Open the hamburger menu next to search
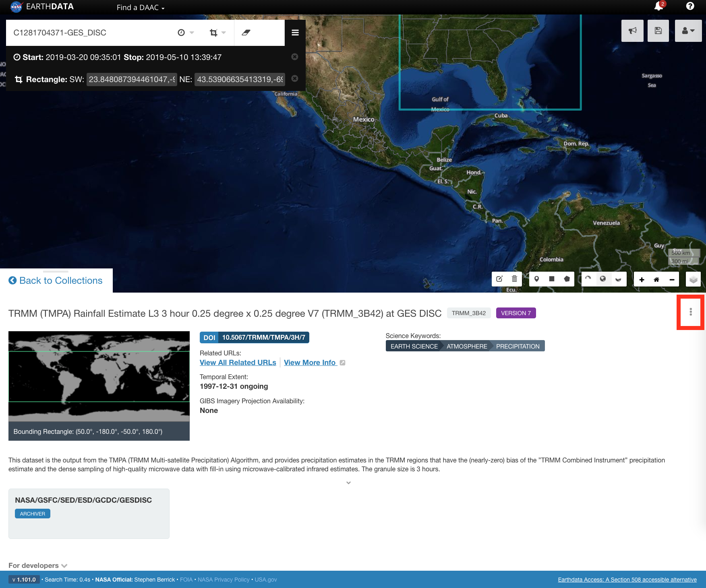 (x=295, y=33)
